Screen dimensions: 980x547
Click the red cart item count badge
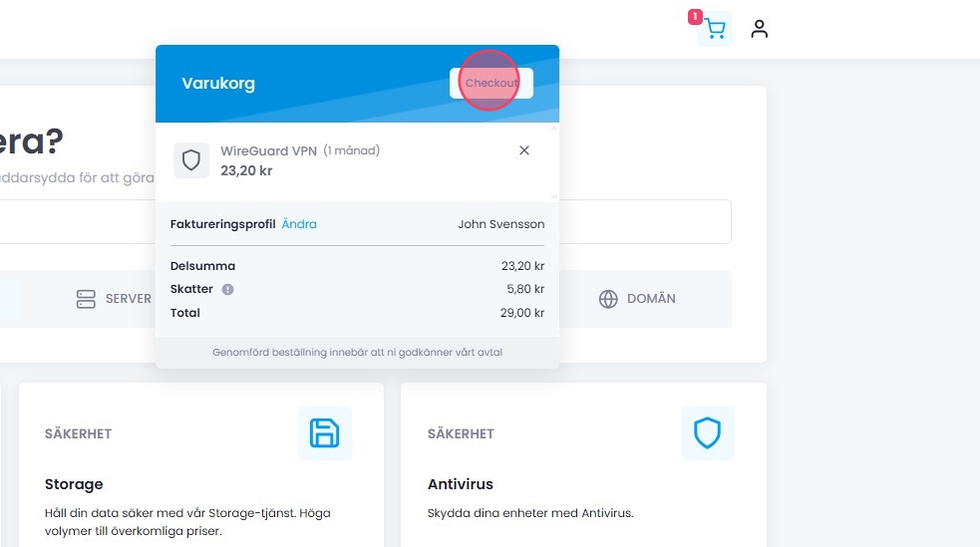695,17
